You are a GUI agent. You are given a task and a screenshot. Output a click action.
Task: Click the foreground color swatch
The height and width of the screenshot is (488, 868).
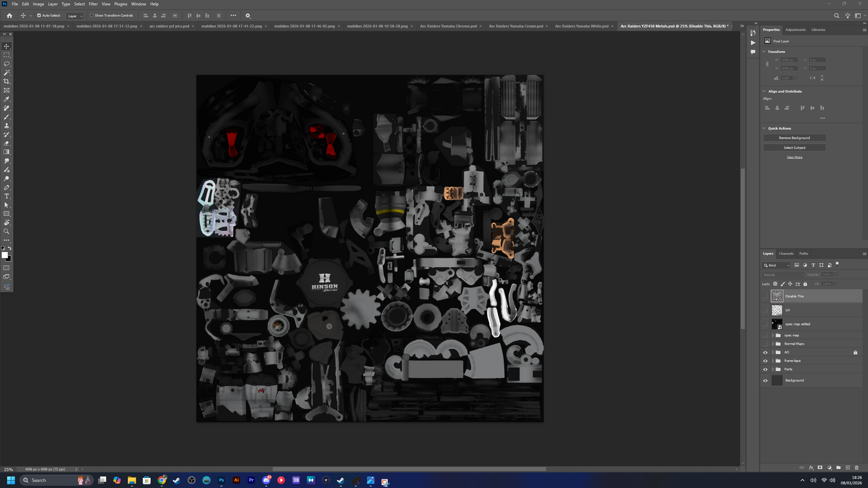tap(5, 256)
